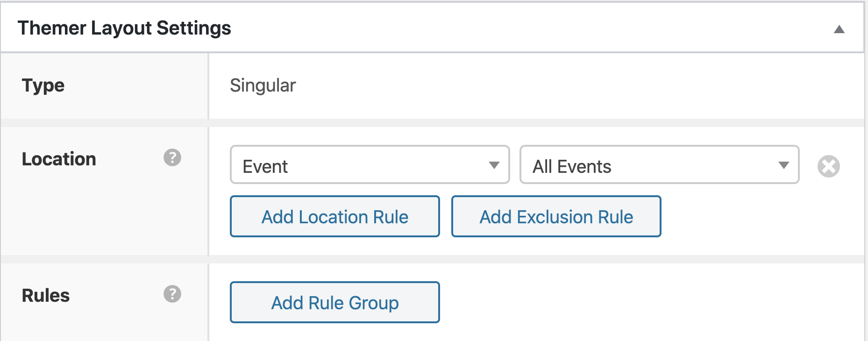Click Add Exclusion Rule button
This screenshot has height=341, width=868.
click(556, 216)
